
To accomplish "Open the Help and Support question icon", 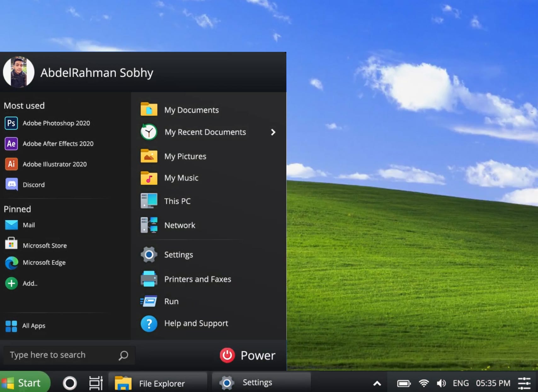I will [x=149, y=324].
